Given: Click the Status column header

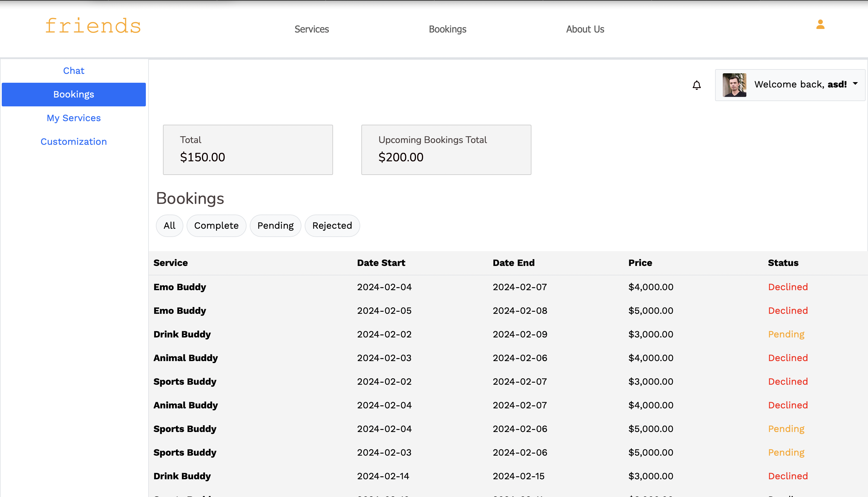Looking at the screenshot, I should pyautogui.click(x=783, y=263).
